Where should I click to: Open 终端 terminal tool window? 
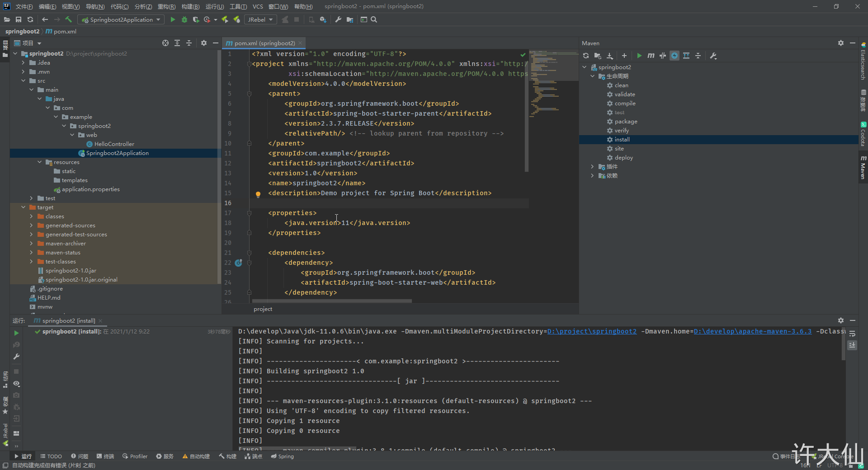point(105,456)
